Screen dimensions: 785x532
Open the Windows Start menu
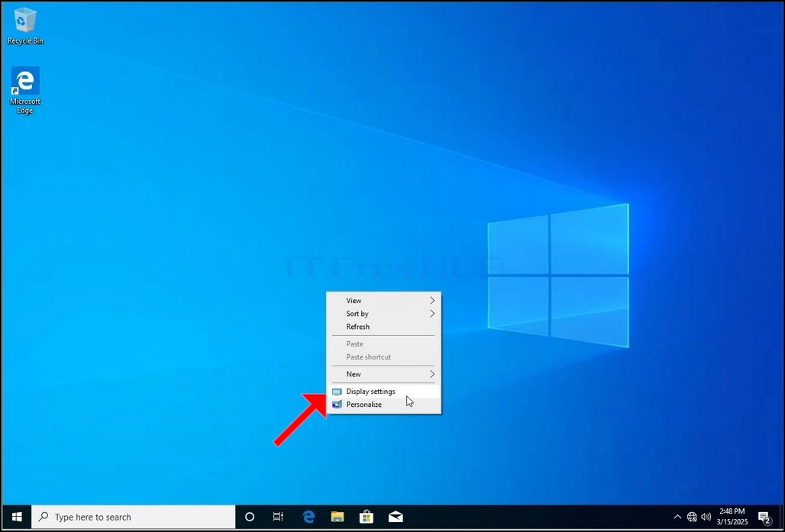point(17,517)
